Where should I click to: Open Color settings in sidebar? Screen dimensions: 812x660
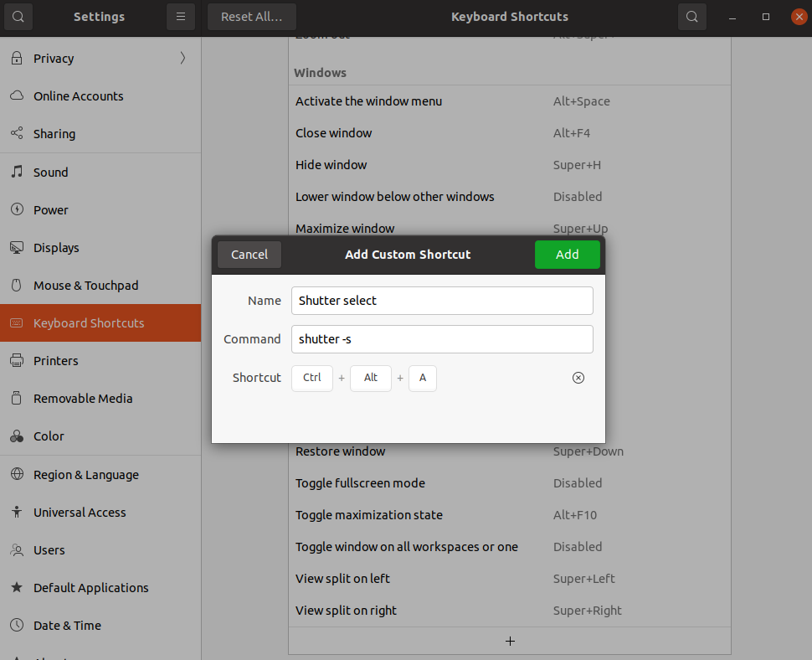tap(100, 436)
